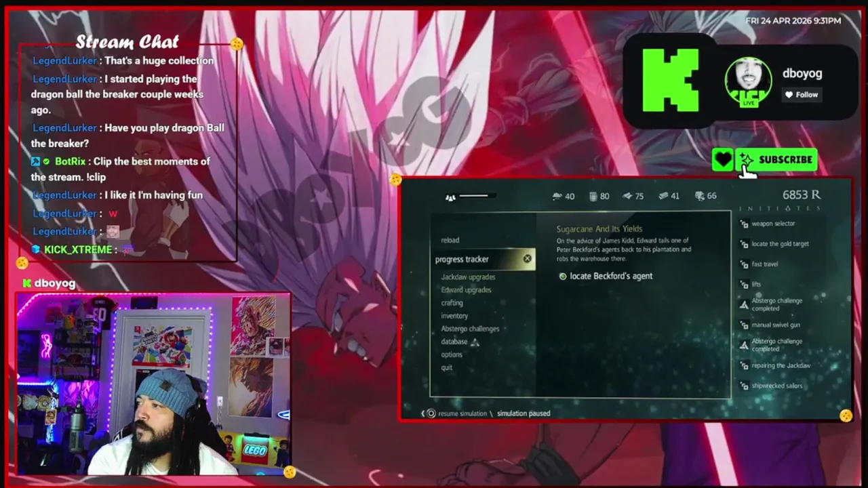Select the resource icon showing 40
This screenshot has height=488, width=868.
tap(557, 196)
